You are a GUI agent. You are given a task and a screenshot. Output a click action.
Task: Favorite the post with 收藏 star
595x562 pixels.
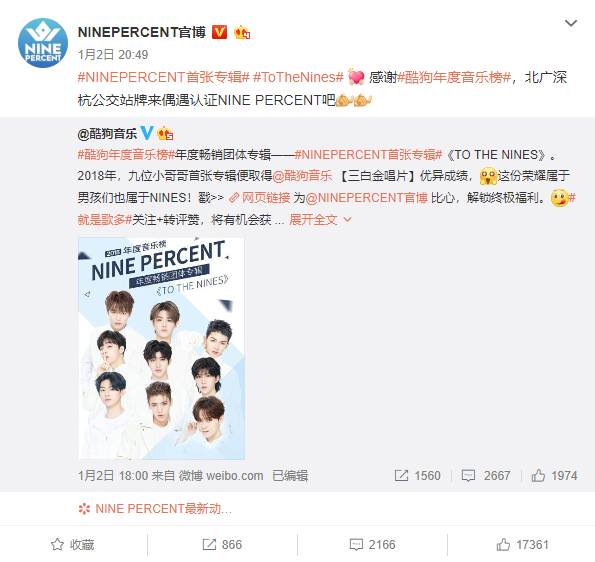pos(73,545)
